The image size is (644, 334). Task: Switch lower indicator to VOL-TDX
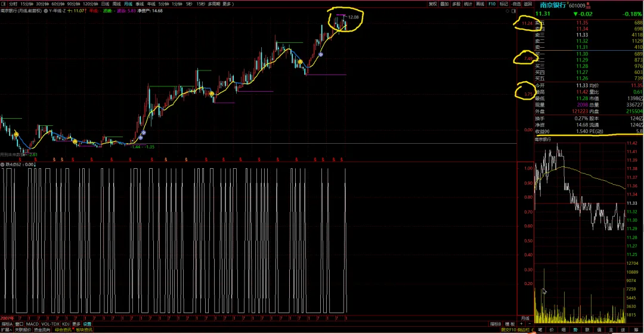pyautogui.click(x=51, y=324)
